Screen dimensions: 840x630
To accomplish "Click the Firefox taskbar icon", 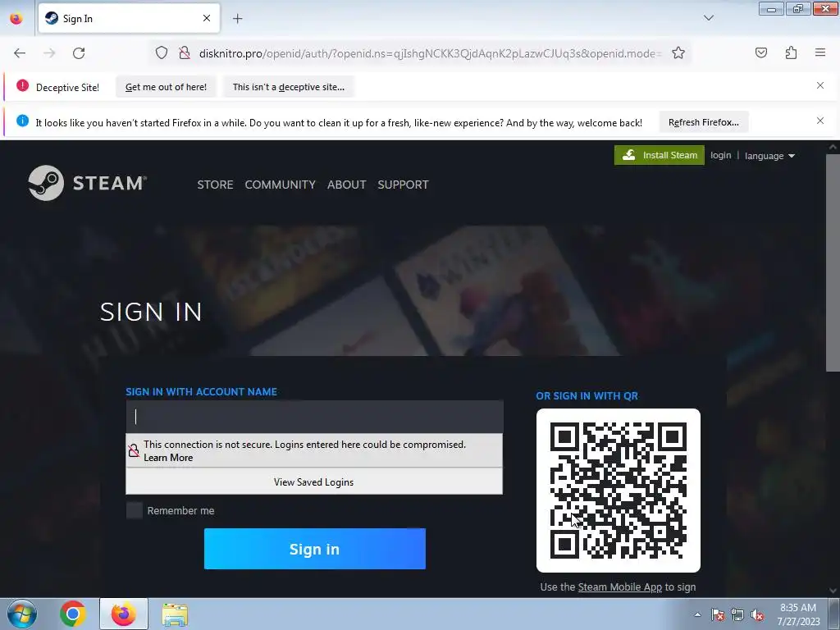I will pyautogui.click(x=123, y=614).
